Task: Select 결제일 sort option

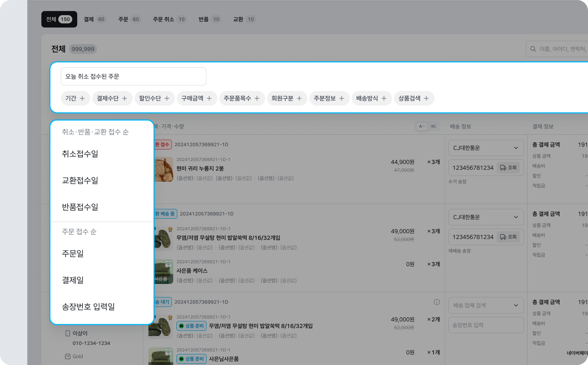Action: pyautogui.click(x=102, y=280)
